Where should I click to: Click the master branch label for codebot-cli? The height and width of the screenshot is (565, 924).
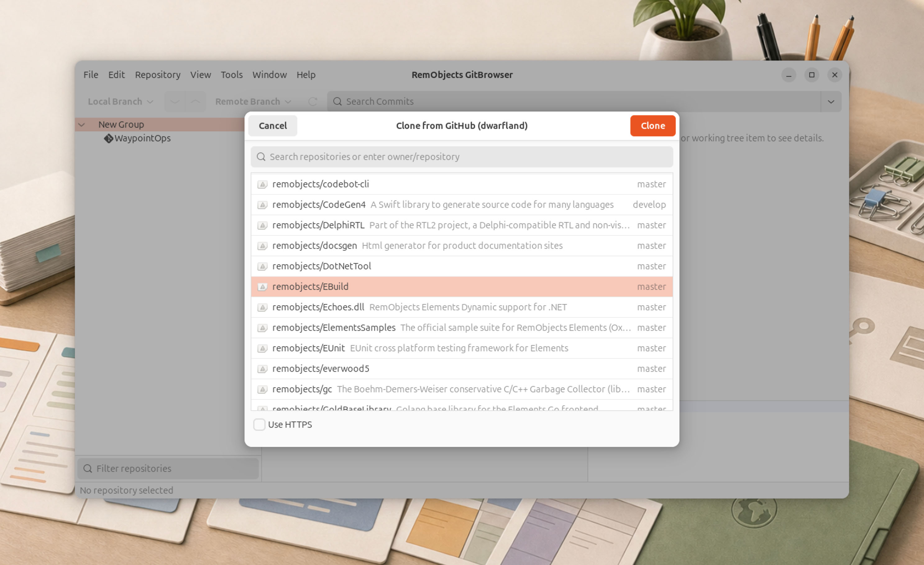tap(652, 185)
